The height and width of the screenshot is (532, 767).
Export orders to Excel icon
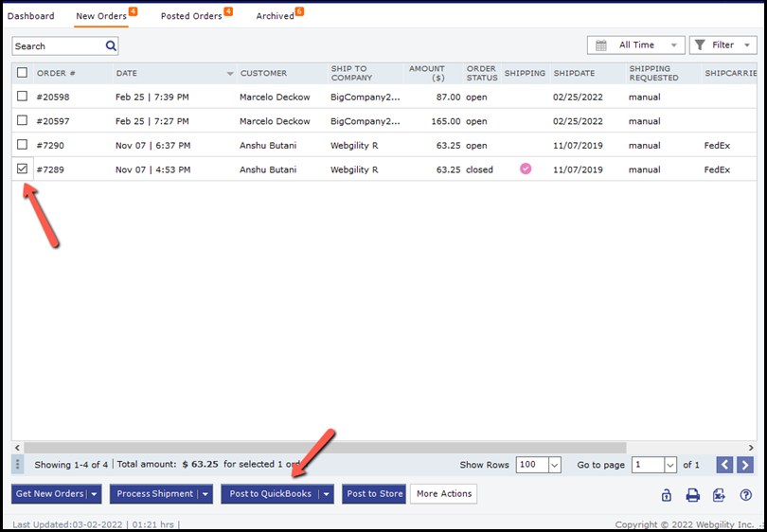(x=720, y=495)
